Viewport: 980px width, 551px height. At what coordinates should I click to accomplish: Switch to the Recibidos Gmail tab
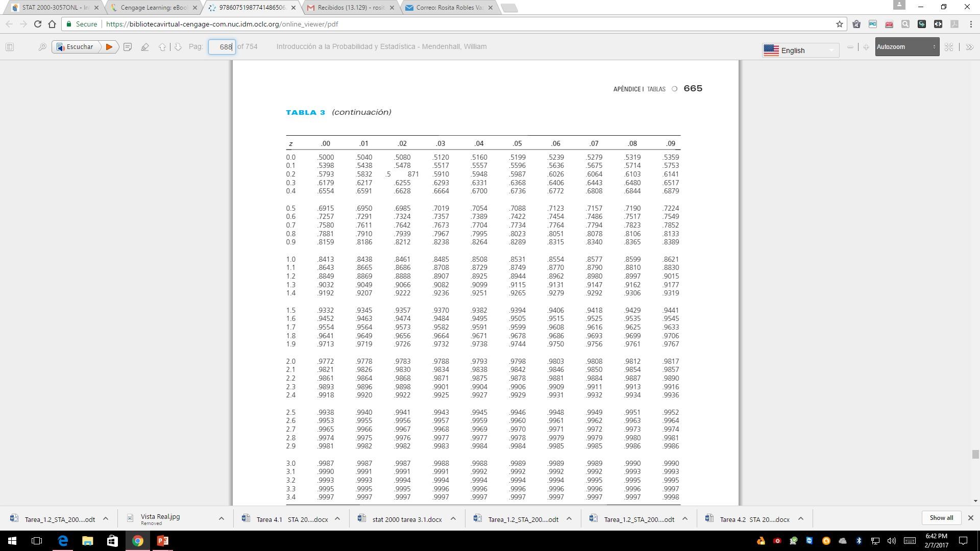click(x=347, y=8)
